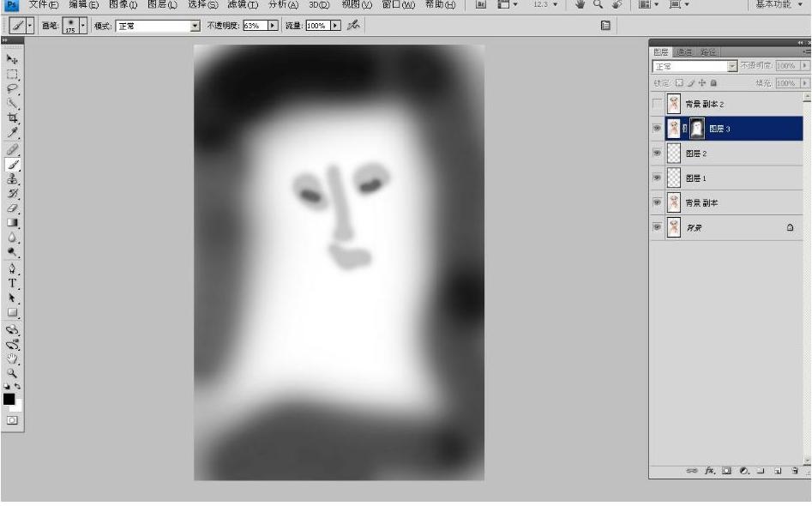
Task: Hide the 背景 副本 layer
Action: [x=657, y=202]
